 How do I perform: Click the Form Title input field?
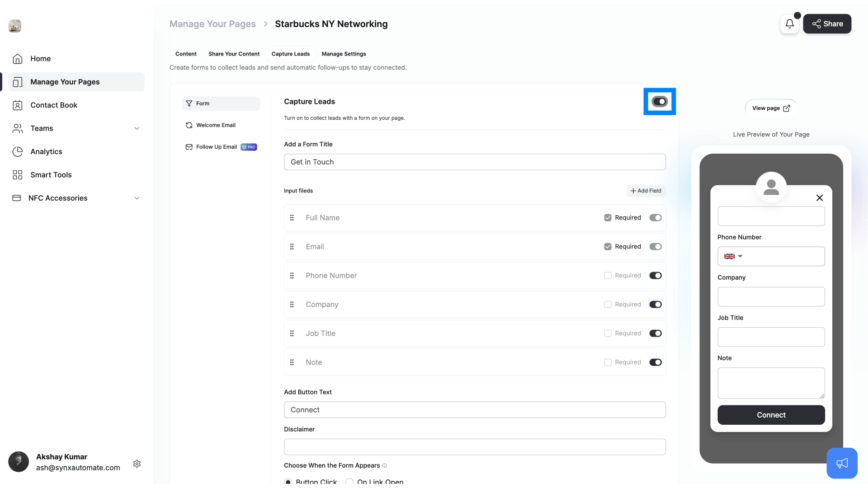[475, 162]
